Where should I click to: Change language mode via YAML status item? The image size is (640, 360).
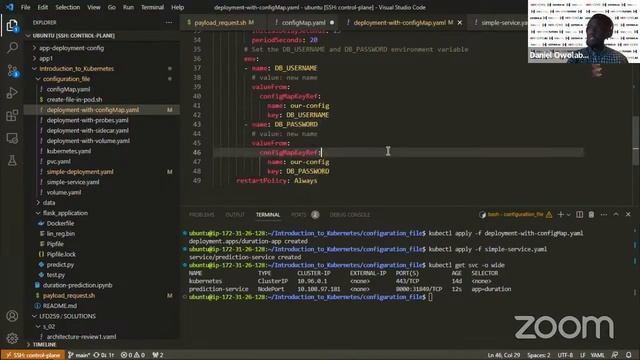598,355
